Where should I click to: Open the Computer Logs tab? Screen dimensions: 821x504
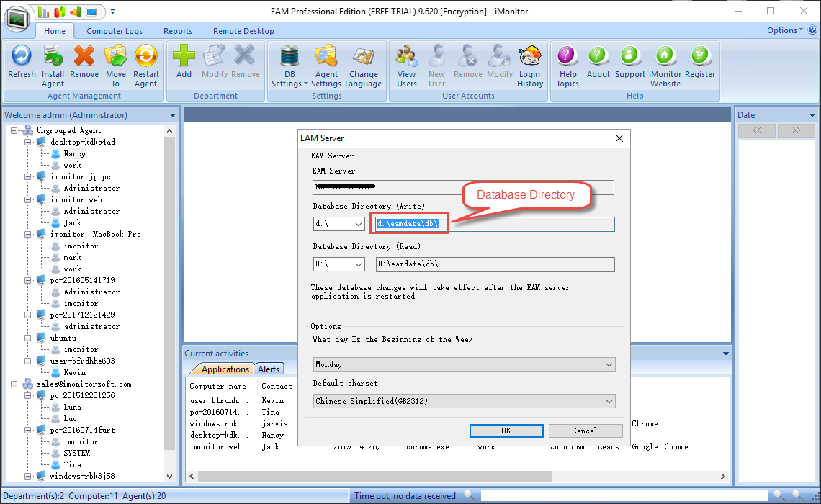[x=114, y=31]
